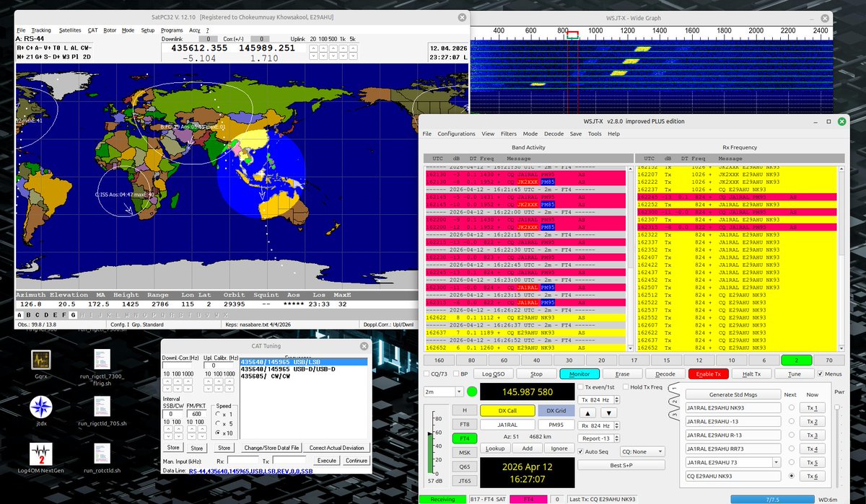This screenshot has height=504, width=866.
Task: Select the Next radio button for Tx 1
Action: pos(792,408)
